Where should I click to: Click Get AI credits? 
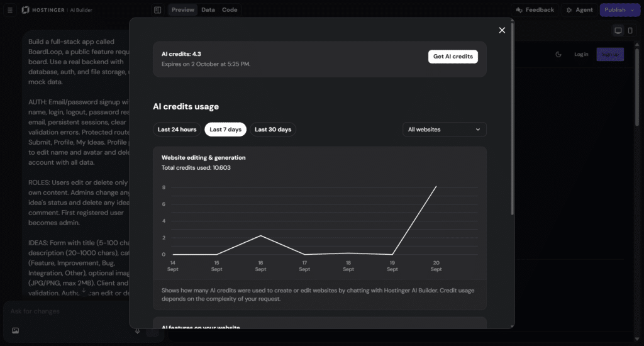point(453,56)
